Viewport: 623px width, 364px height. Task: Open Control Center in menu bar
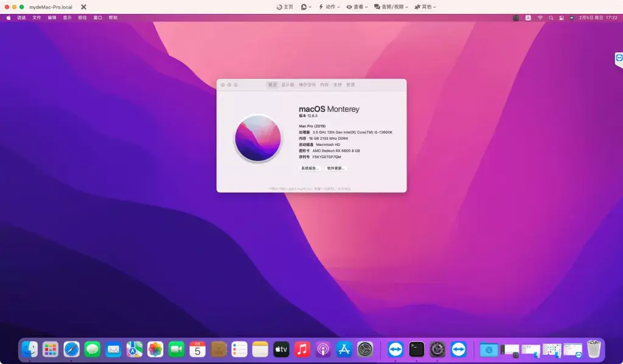point(562,18)
